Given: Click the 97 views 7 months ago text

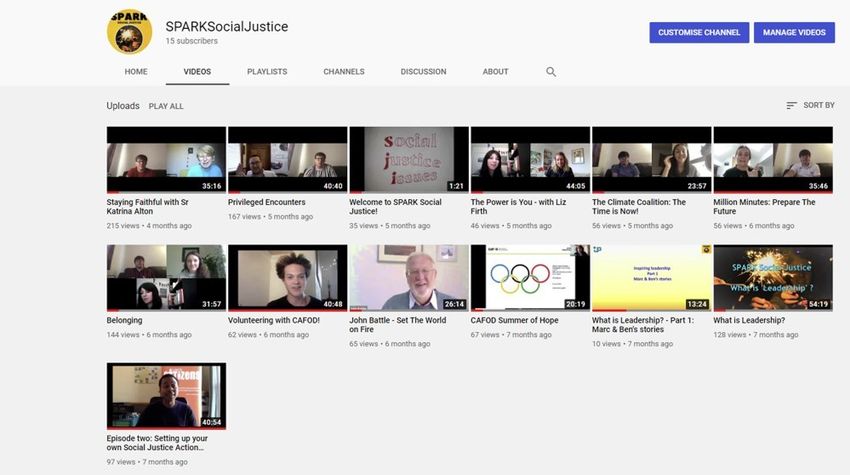Looking at the screenshot, I should 147,462.
